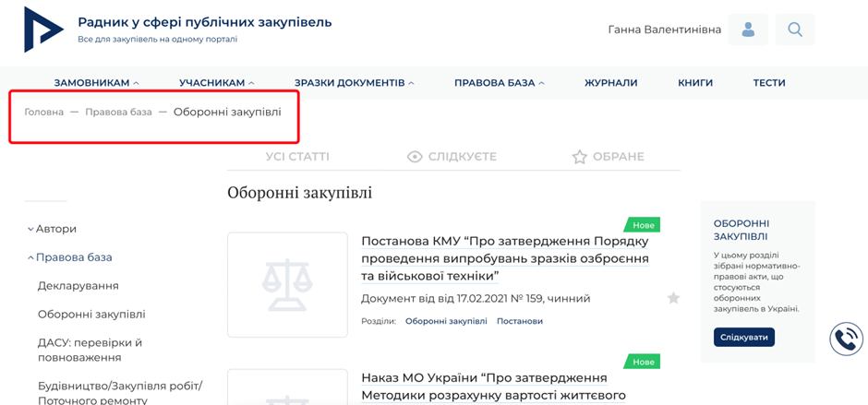Click the portal logo icon
The width and height of the screenshot is (868, 405).
[43, 30]
